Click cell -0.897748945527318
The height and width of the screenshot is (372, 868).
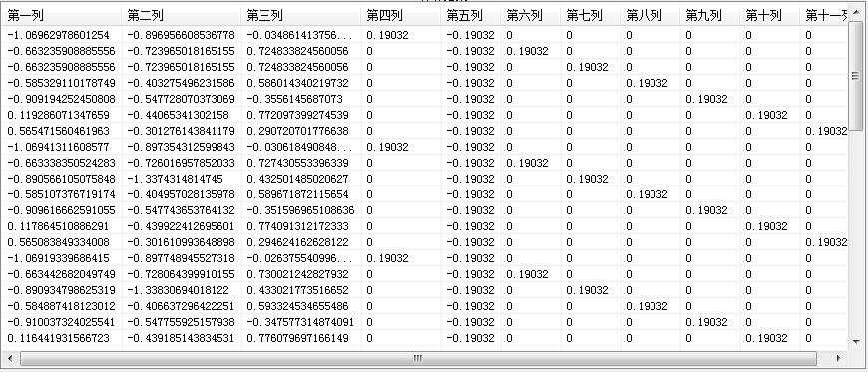(182, 258)
